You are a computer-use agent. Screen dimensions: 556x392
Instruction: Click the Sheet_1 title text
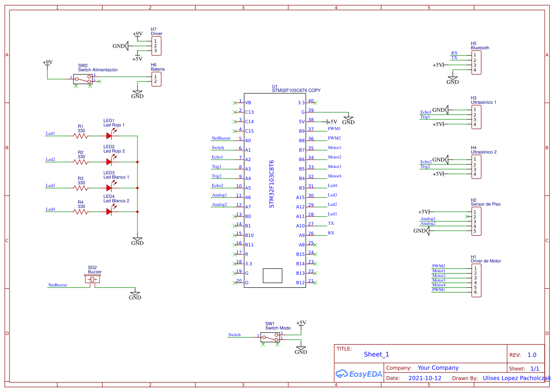click(x=376, y=354)
